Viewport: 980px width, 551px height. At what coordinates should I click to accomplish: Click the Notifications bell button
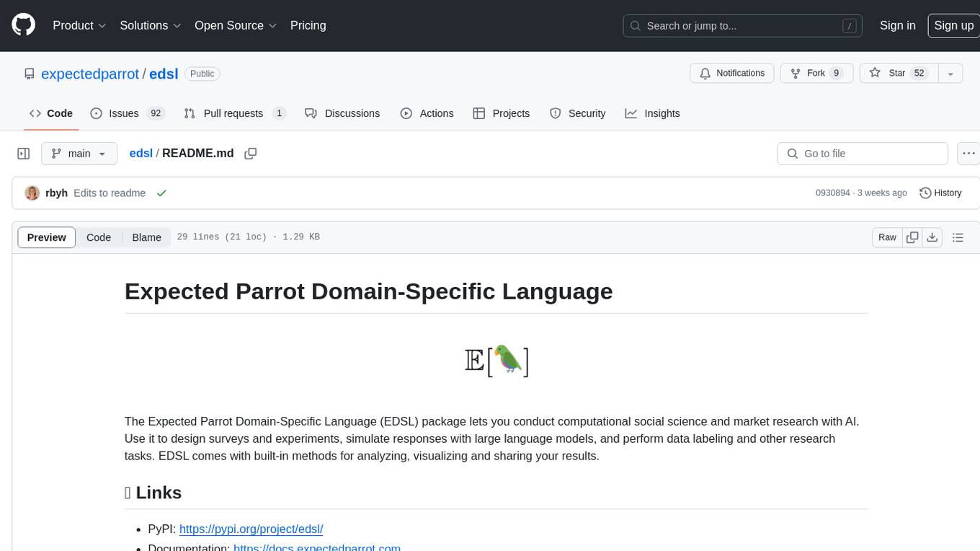click(x=732, y=74)
